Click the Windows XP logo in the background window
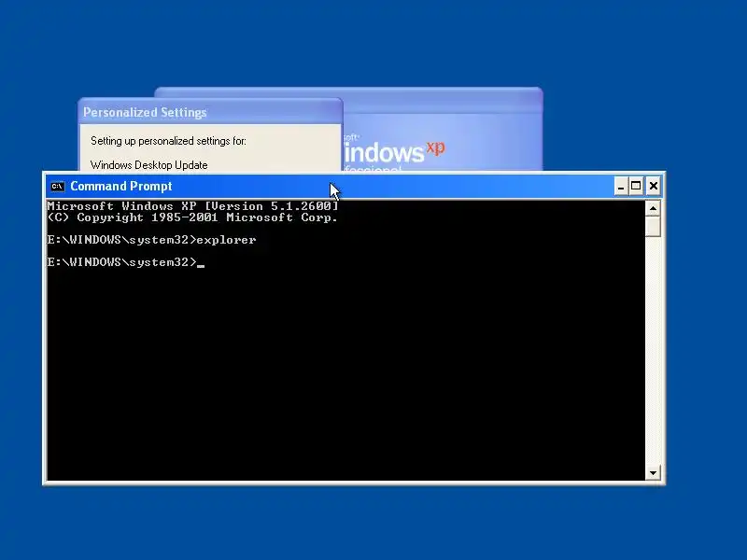747x560 pixels. (394, 152)
